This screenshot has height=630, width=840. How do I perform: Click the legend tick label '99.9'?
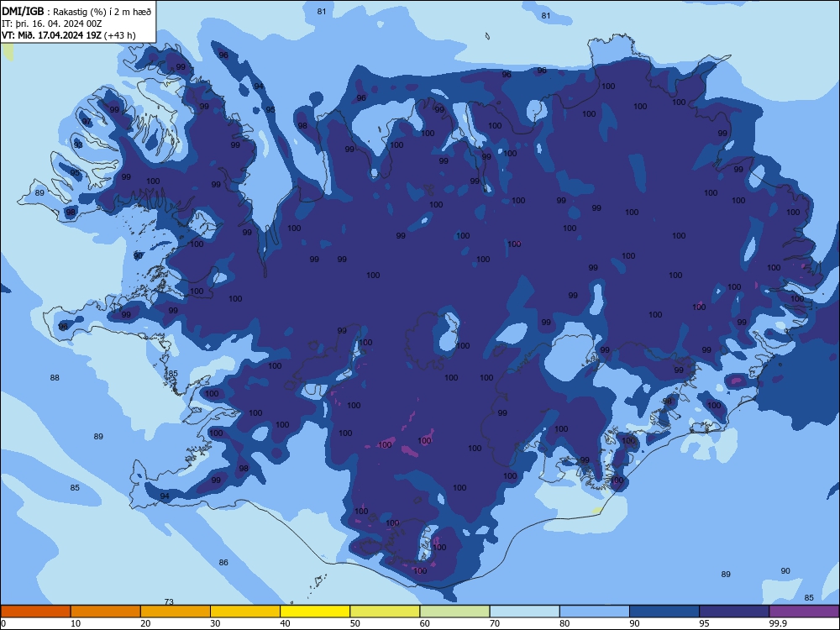[x=778, y=623]
